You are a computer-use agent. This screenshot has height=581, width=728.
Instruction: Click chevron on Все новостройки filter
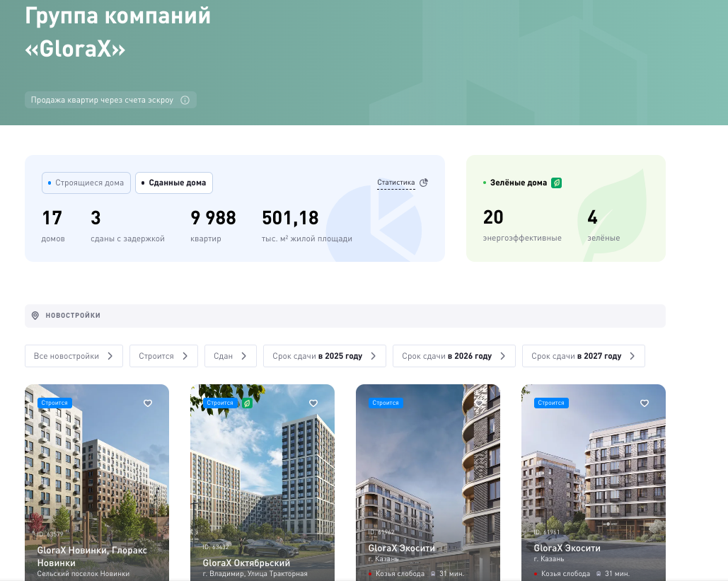pyautogui.click(x=110, y=356)
